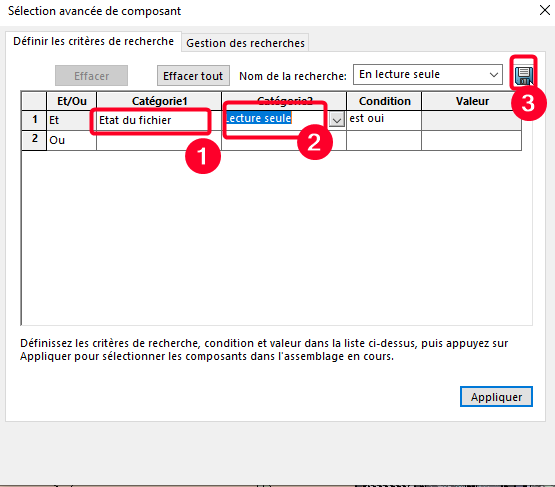
Task: Click the empty Catégorie1 cell in row 2
Action: (159, 141)
